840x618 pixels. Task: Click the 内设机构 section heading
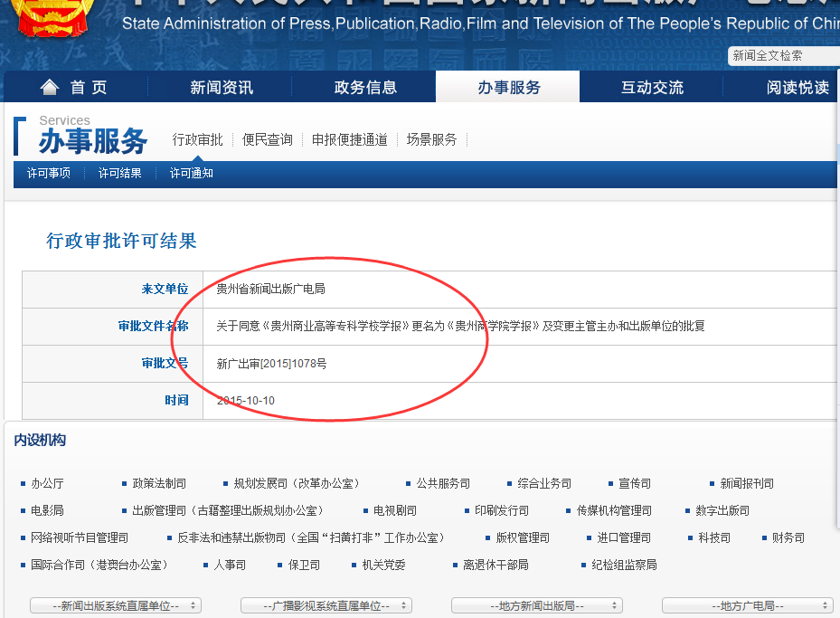pyautogui.click(x=40, y=440)
